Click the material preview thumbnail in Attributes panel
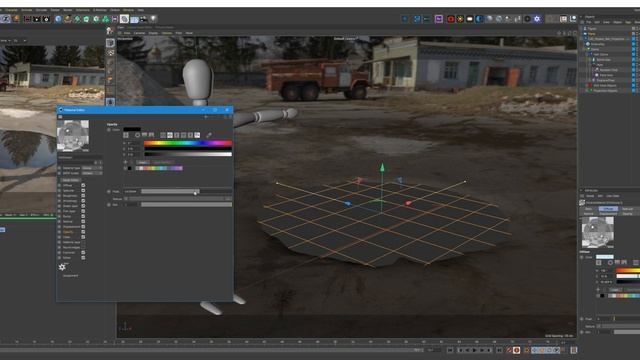 point(598,232)
